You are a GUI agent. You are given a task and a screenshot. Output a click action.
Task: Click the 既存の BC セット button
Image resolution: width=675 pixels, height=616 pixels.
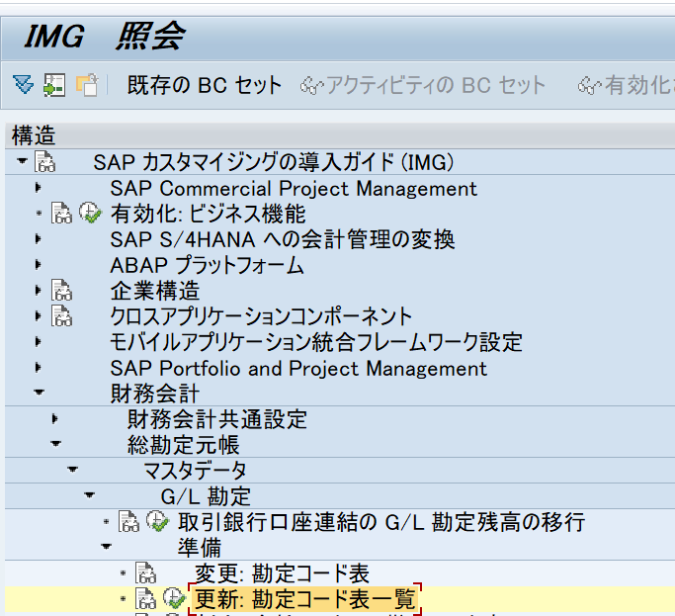[205, 85]
